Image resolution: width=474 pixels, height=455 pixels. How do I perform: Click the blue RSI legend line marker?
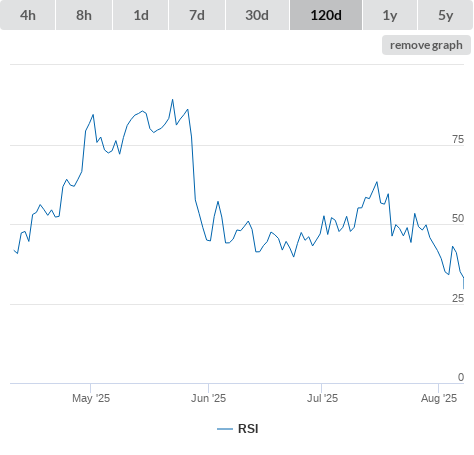[x=225, y=429]
